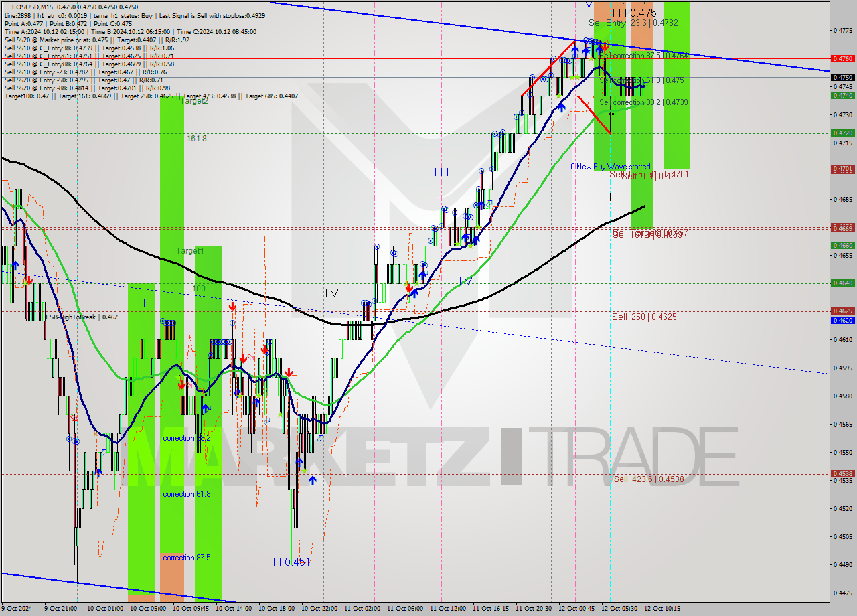
Task: Select the 10 Oct 14:00 time label
Action: [232, 609]
